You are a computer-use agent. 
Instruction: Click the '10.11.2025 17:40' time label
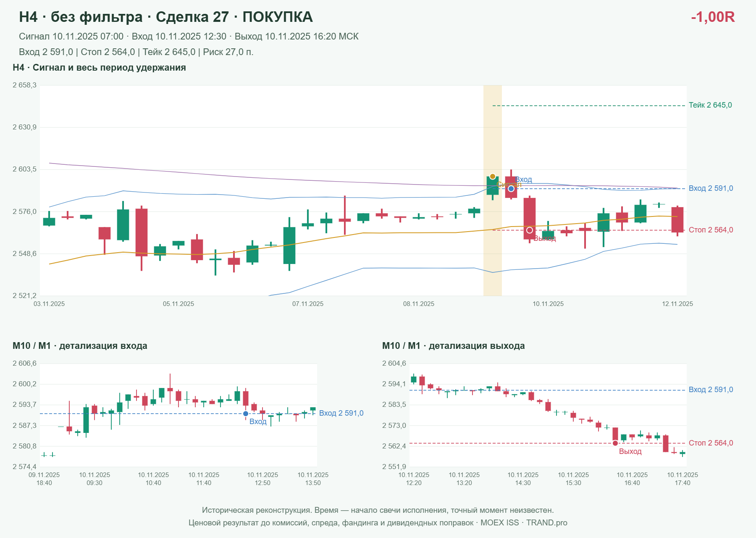(x=682, y=479)
